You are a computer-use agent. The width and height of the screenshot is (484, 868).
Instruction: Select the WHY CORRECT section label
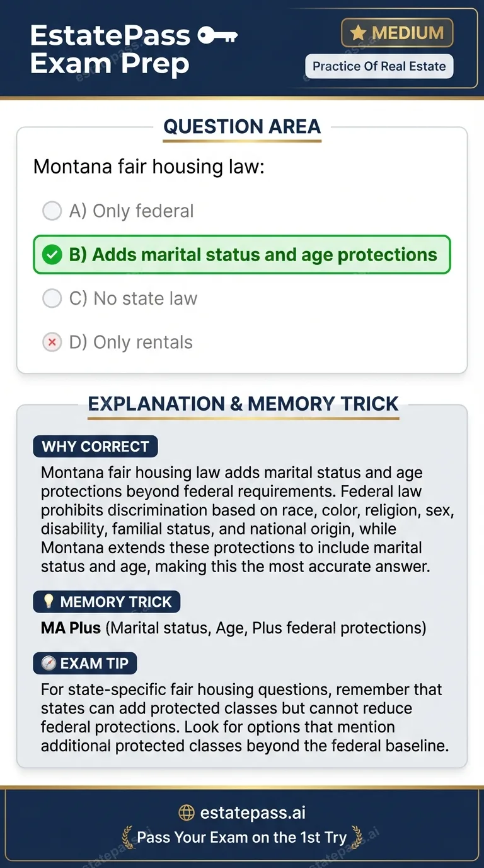[95, 446]
